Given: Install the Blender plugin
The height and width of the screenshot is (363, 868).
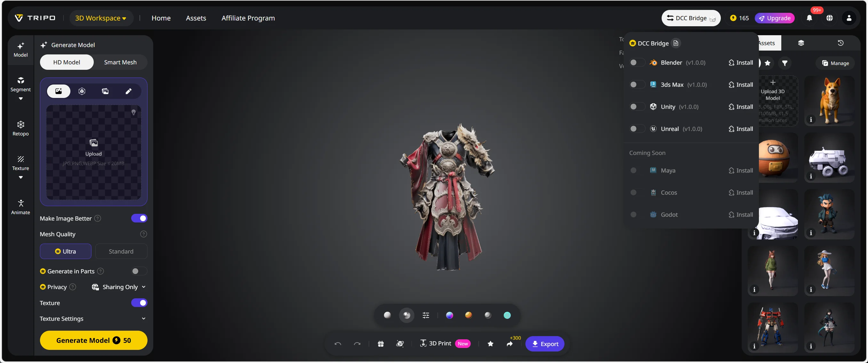Looking at the screenshot, I should [741, 62].
